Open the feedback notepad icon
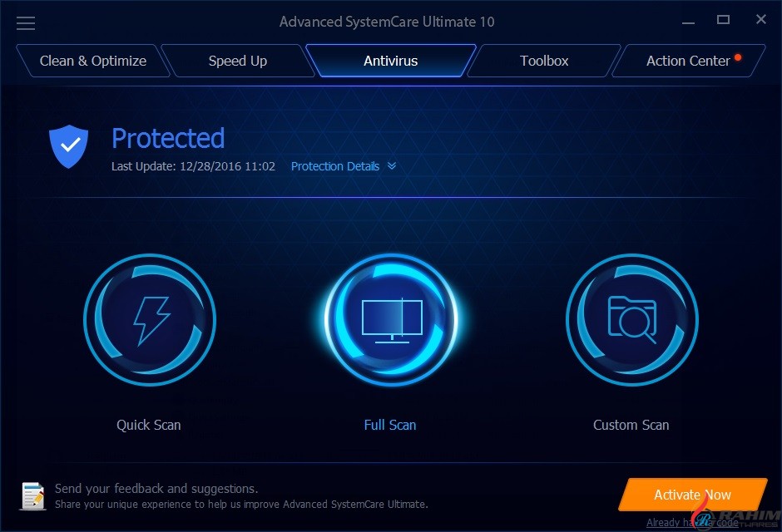The image size is (782, 532). click(33, 496)
